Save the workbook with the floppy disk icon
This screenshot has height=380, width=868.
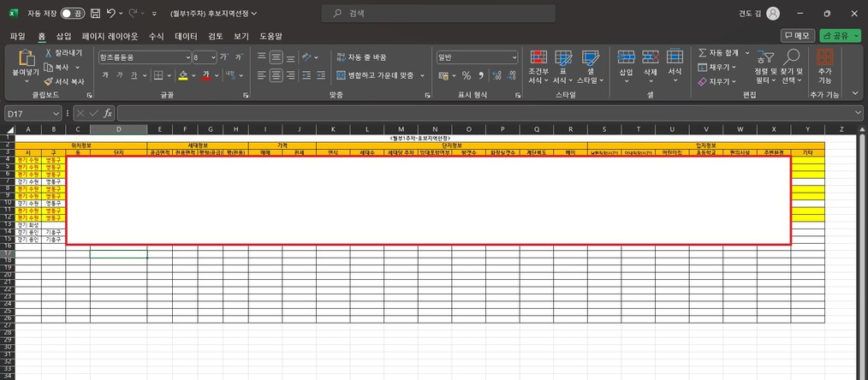(95, 14)
